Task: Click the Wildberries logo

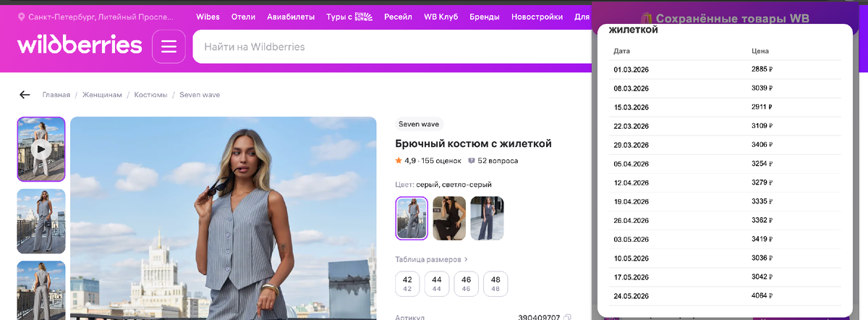Action: tap(80, 46)
